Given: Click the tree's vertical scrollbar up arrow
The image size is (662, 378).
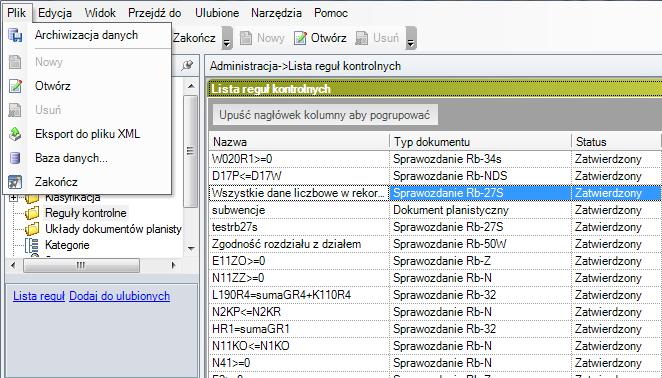Looking at the screenshot, I should point(191,86).
